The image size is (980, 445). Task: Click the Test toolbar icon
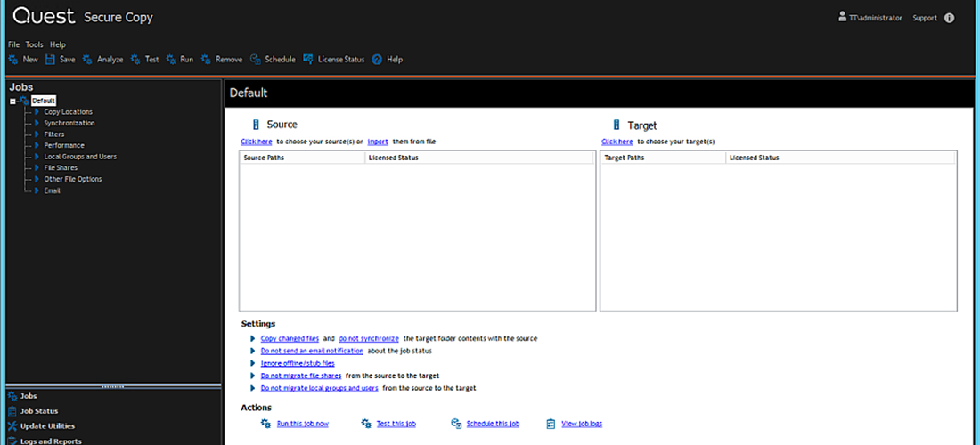click(135, 60)
